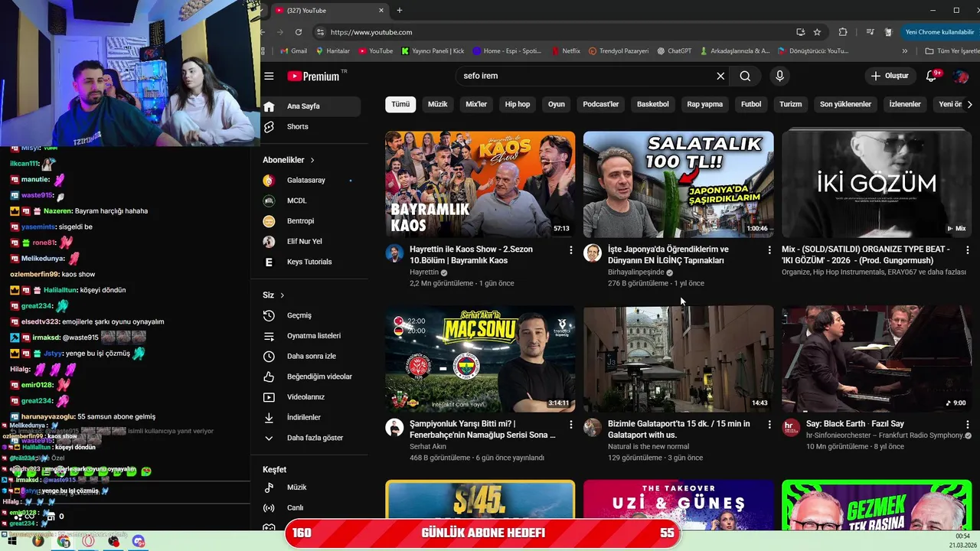980x551 pixels.
Task: Play the Salatalık 100 TL Japan thumbnail
Action: click(678, 184)
